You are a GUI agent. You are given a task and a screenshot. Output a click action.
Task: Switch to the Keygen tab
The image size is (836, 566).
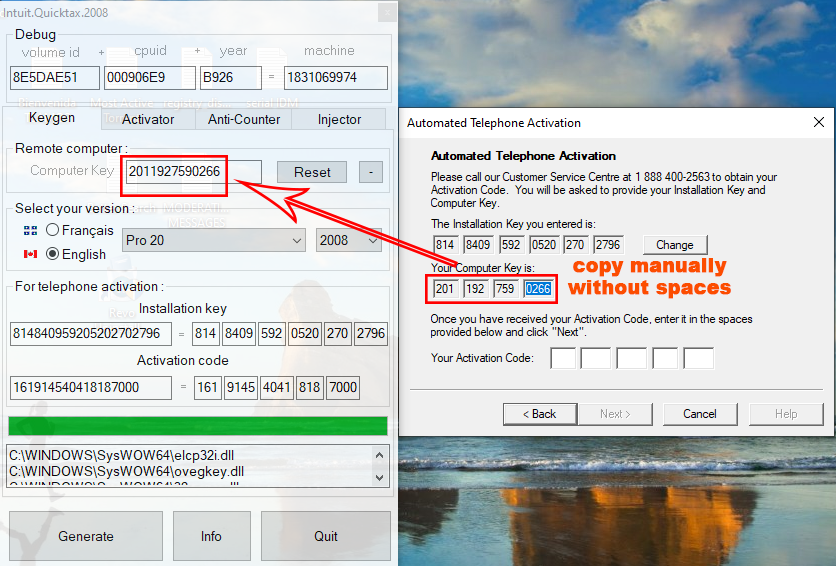coord(52,118)
